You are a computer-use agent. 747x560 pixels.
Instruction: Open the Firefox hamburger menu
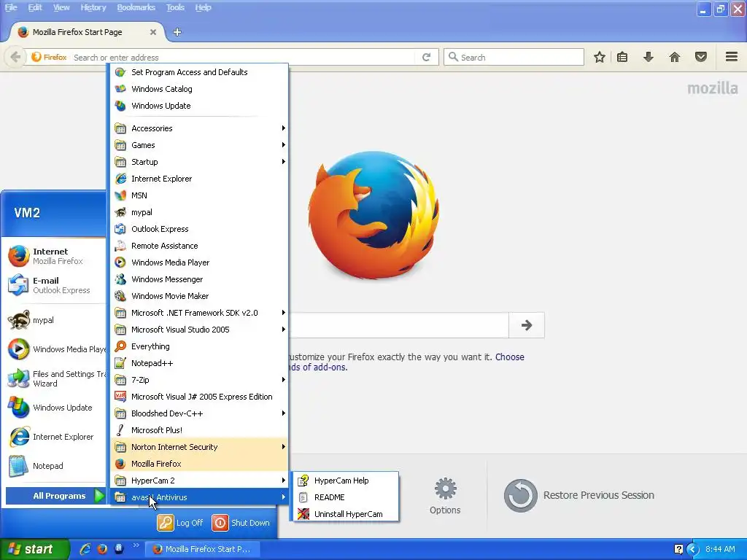[732, 57]
